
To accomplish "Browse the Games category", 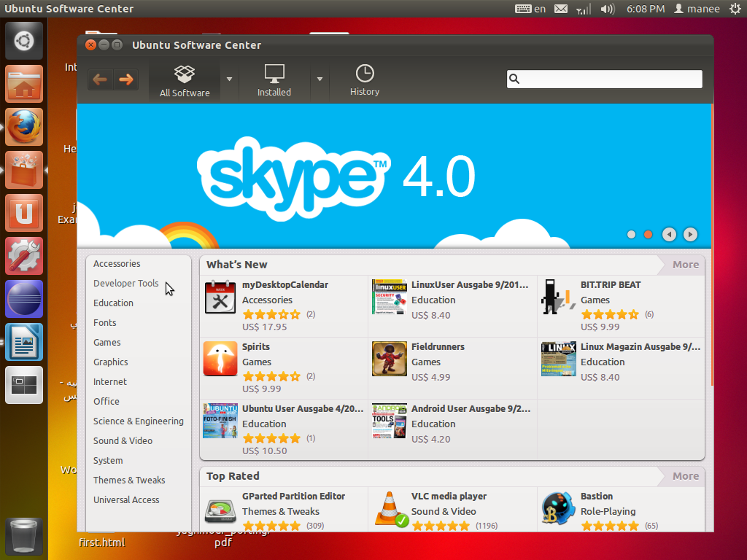I will [107, 343].
